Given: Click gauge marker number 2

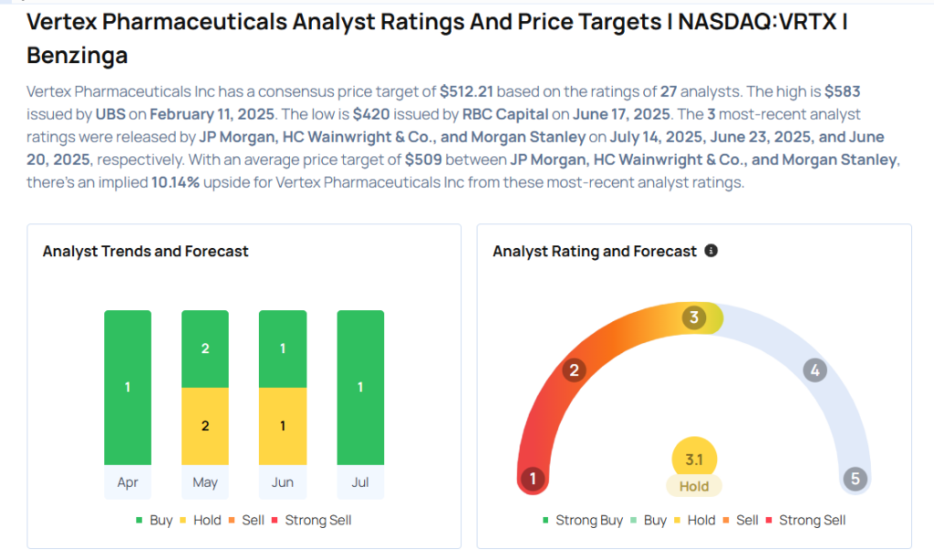Looking at the screenshot, I should pos(575,370).
